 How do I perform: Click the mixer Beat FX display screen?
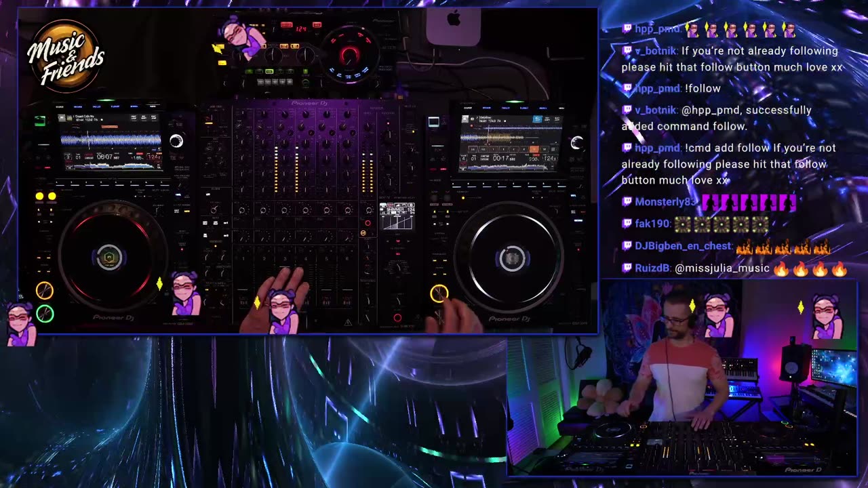click(x=397, y=216)
